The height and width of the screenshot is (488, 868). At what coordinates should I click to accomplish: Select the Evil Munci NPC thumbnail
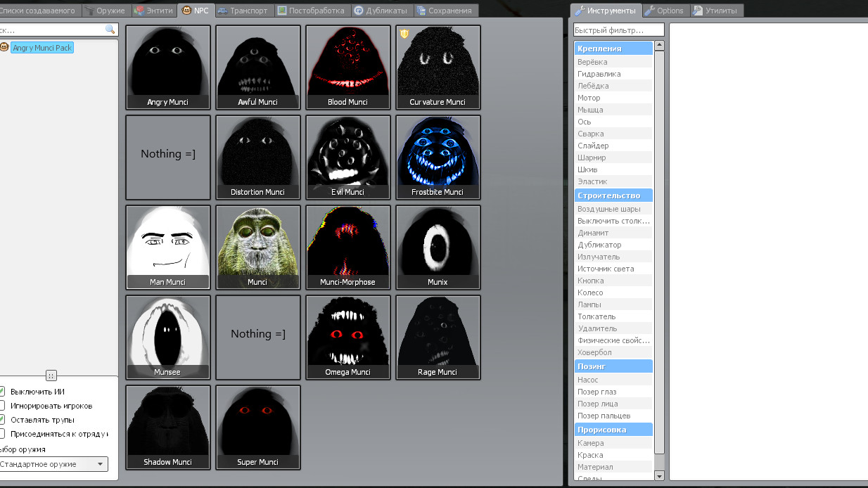point(347,157)
